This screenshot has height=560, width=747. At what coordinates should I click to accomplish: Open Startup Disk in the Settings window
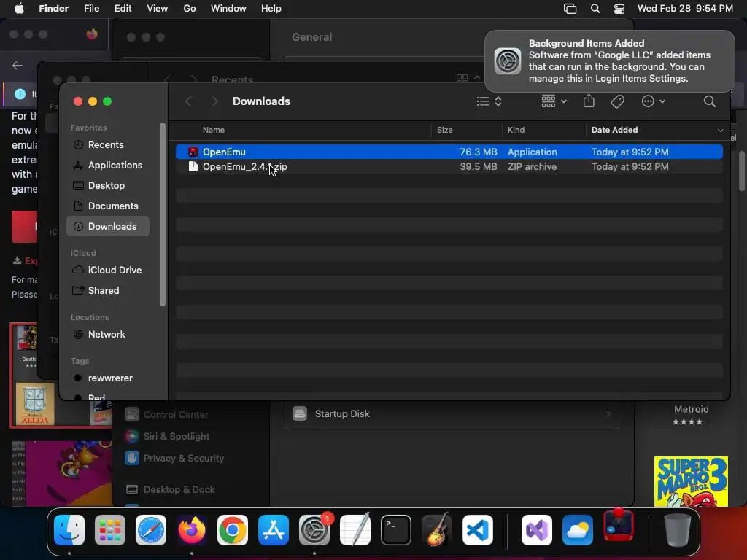click(x=452, y=414)
